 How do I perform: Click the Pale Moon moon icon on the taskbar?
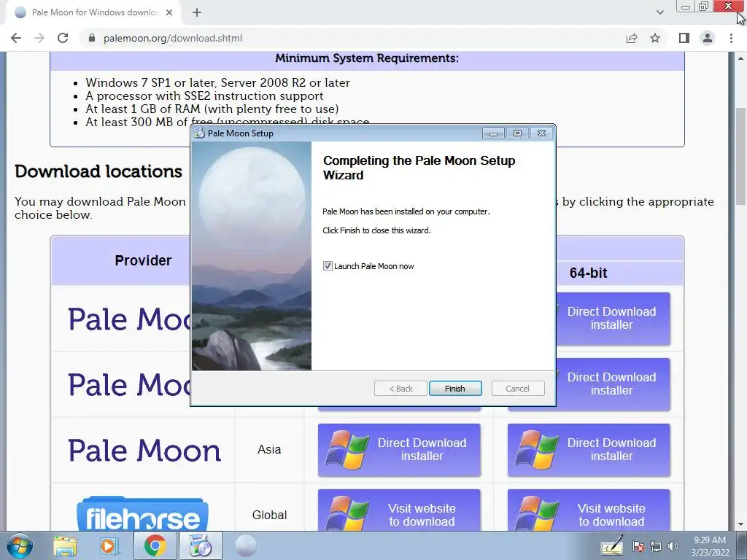[246, 545]
